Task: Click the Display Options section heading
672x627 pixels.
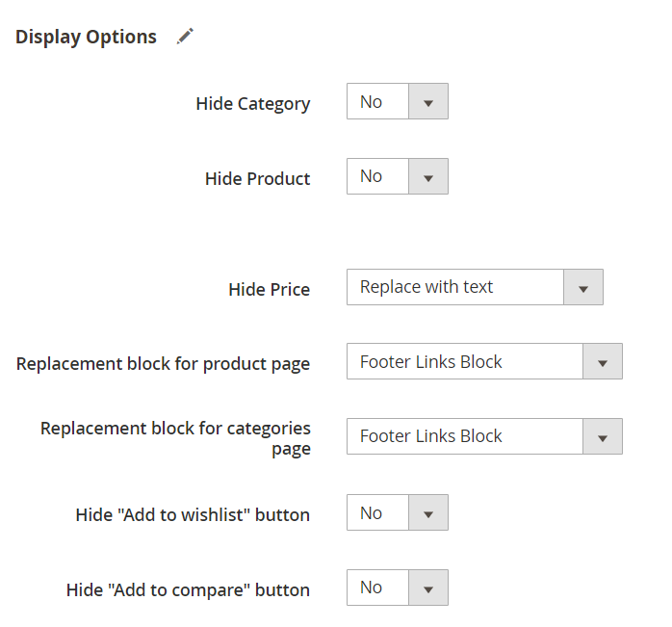Action: 86,37
